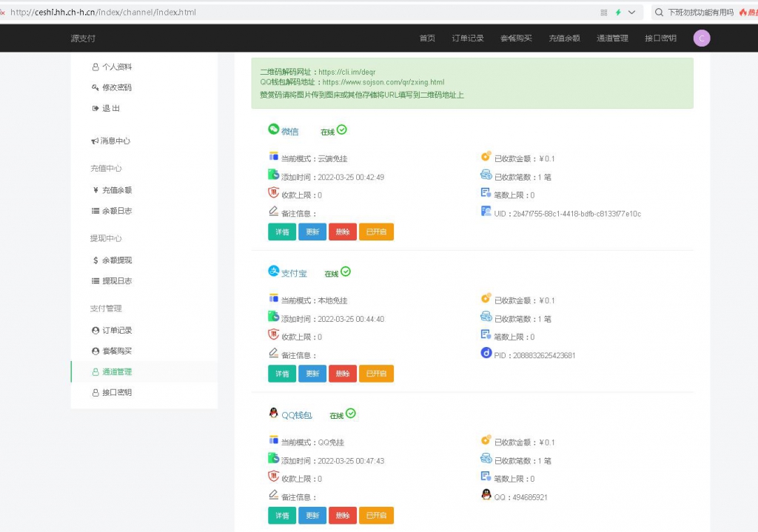This screenshot has height=532, width=758.
Task: Click the Alipay blue logo icon
Action: (x=274, y=271)
